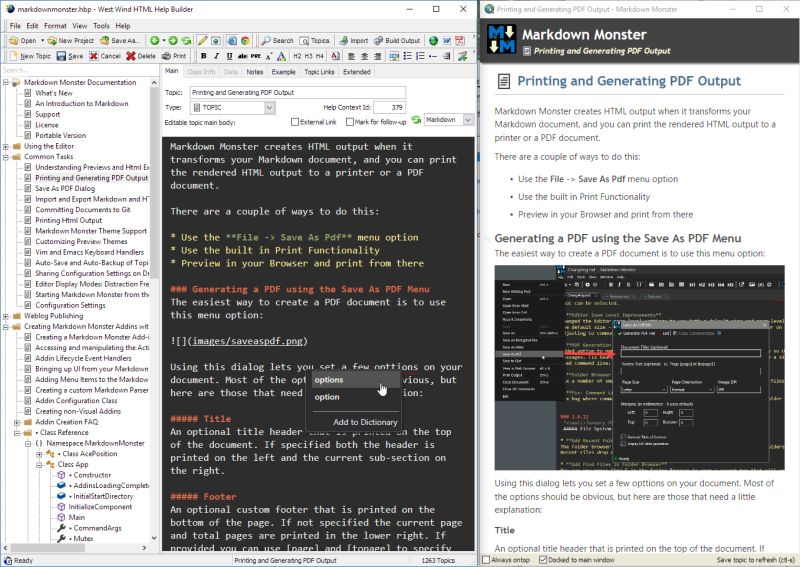Toggle Bold formatting

click(x=204, y=56)
